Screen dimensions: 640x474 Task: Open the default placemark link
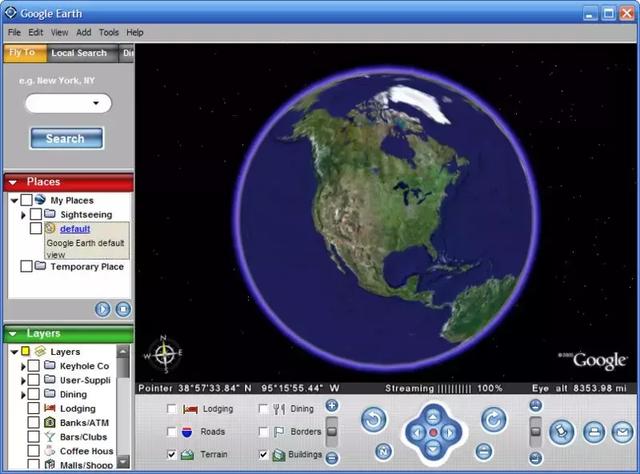pos(75,229)
